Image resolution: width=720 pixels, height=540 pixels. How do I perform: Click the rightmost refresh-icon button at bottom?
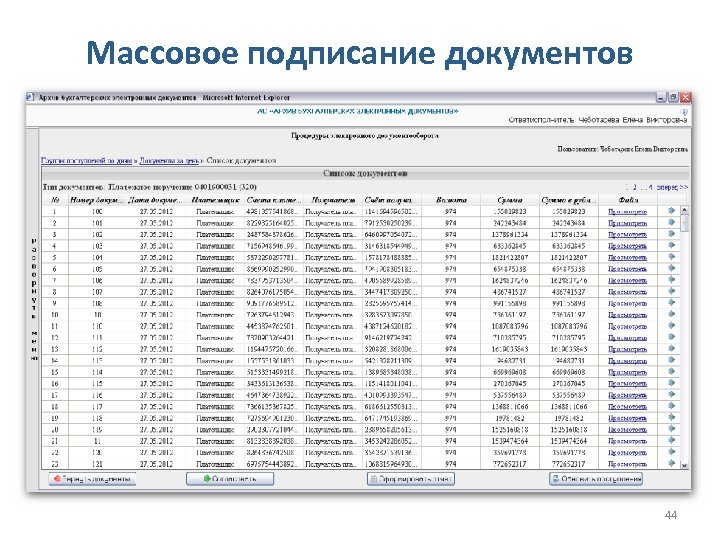click(596, 479)
